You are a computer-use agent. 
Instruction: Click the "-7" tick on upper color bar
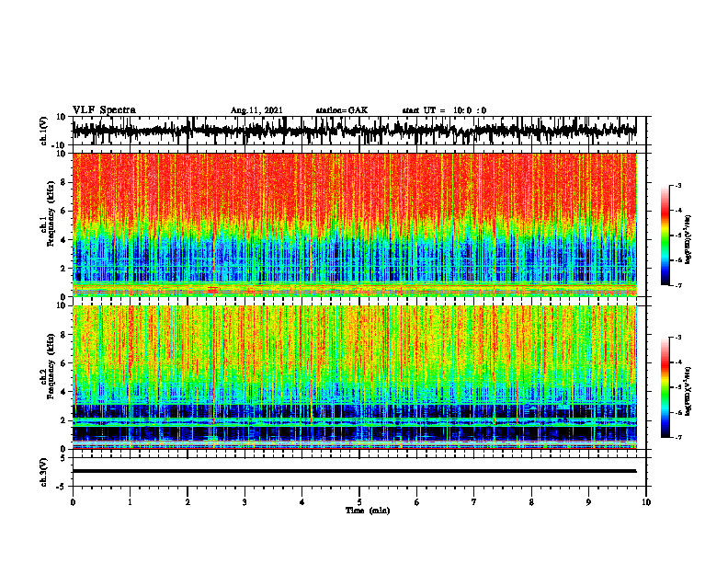(x=677, y=285)
